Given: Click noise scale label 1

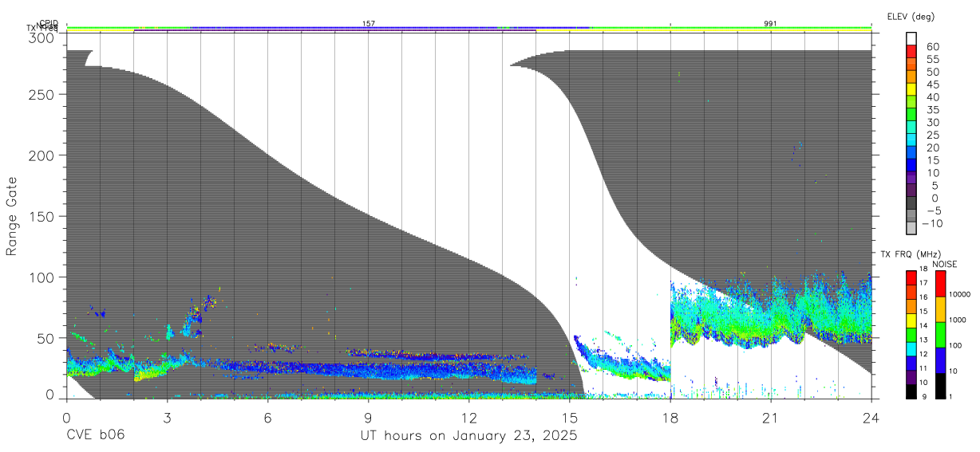Looking at the screenshot, I should (950, 396).
